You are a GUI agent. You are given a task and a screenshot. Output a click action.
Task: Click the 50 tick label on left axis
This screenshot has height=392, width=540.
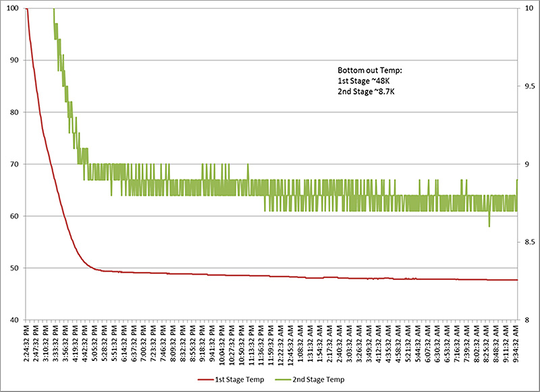[15, 268]
